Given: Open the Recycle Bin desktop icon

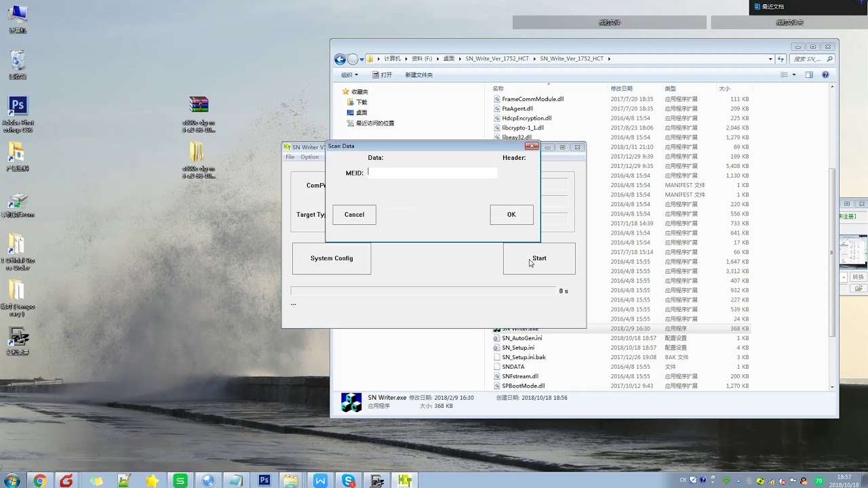Looking at the screenshot, I should tap(18, 65).
